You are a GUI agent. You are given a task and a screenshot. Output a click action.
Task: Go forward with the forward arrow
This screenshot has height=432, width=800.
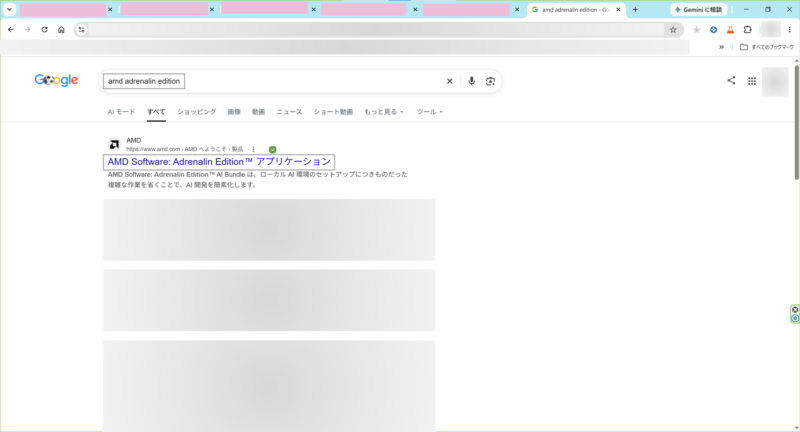pos(28,30)
